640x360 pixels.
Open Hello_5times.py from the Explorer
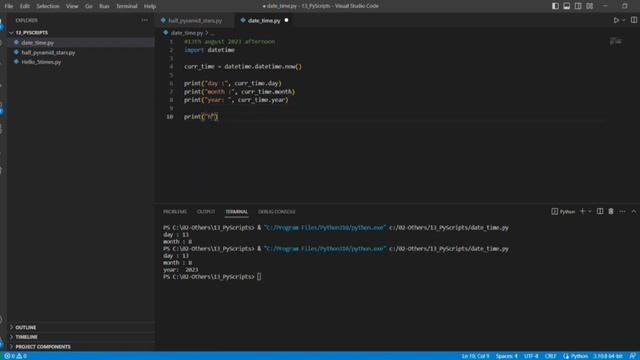pyautogui.click(x=41, y=62)
